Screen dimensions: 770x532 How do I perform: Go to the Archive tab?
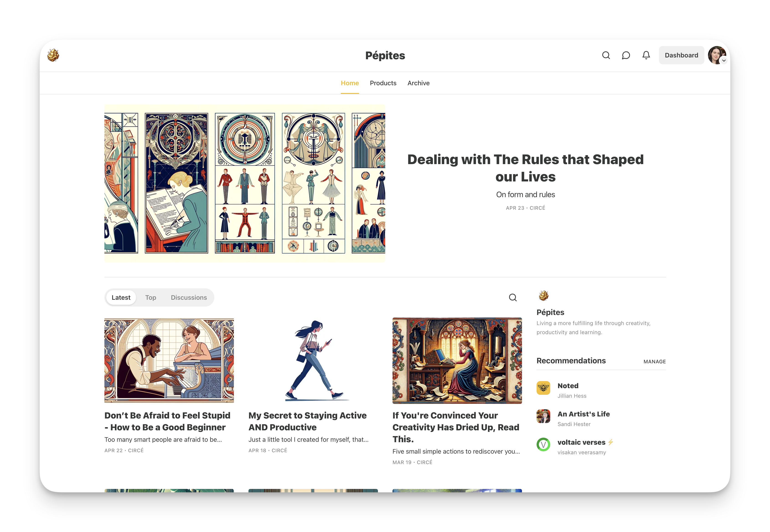pos(418,83)
